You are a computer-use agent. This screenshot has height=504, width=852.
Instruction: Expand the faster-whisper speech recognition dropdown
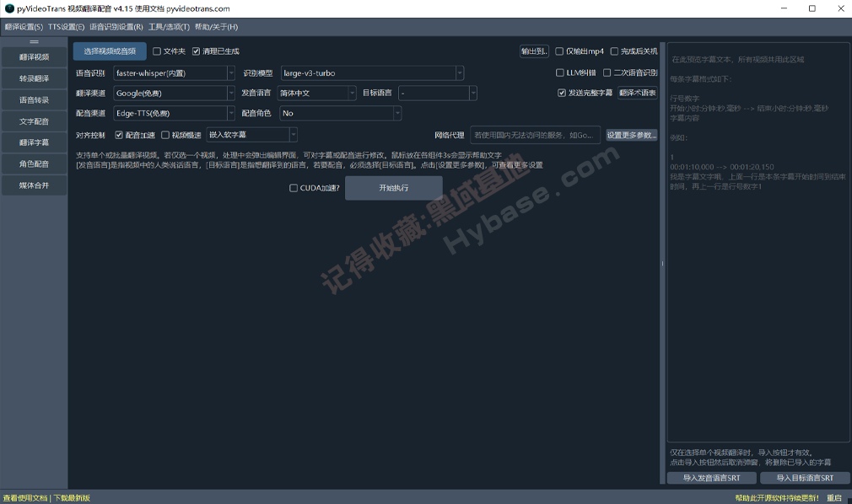coord(174,72)
